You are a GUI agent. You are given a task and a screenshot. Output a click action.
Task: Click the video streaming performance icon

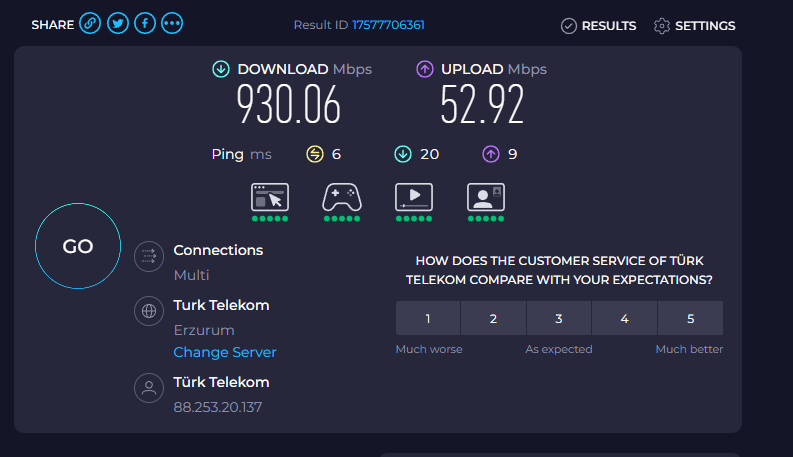[x=413, y=197]
